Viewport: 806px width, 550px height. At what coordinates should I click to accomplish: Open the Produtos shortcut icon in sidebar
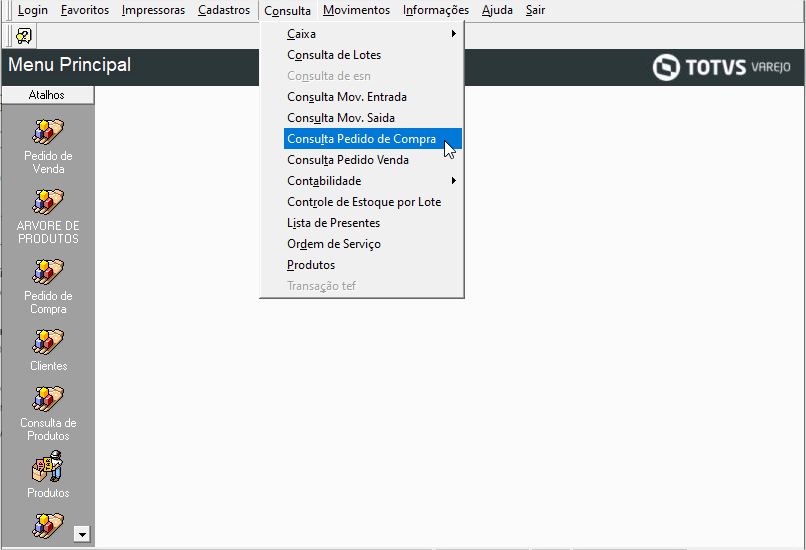coord(48,467)
